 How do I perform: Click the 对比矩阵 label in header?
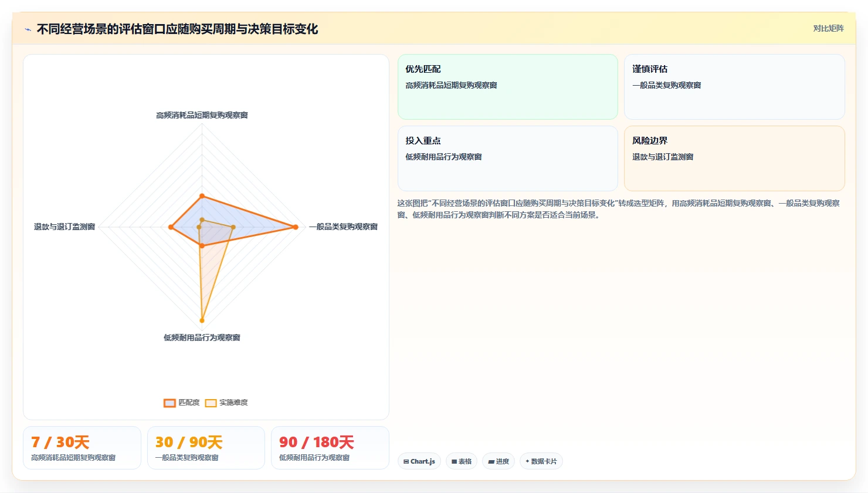click(828, 28)
